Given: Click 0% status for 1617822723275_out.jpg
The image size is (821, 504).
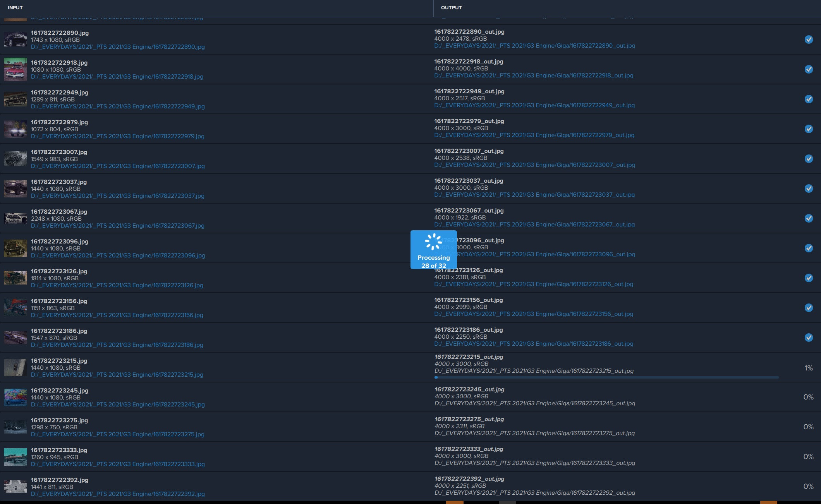Looking at the screenshot, I should pyautogui.click(x=808, y=427).
